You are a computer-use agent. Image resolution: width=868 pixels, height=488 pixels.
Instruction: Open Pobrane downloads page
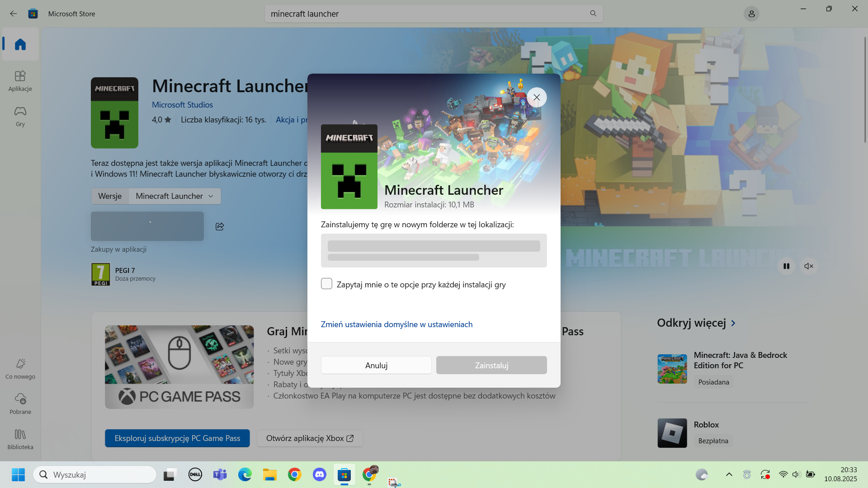pyautogui.click(x=20, y=404)
